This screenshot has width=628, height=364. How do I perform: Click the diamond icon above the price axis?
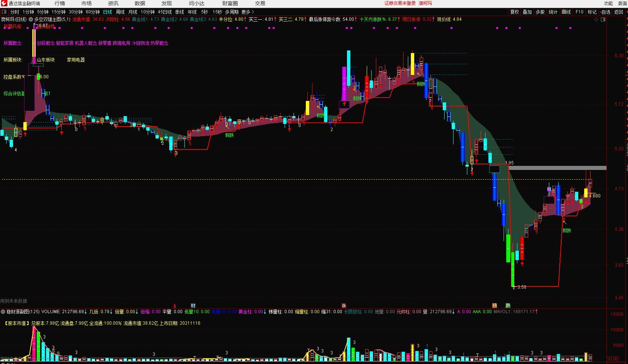click(596, 20)
